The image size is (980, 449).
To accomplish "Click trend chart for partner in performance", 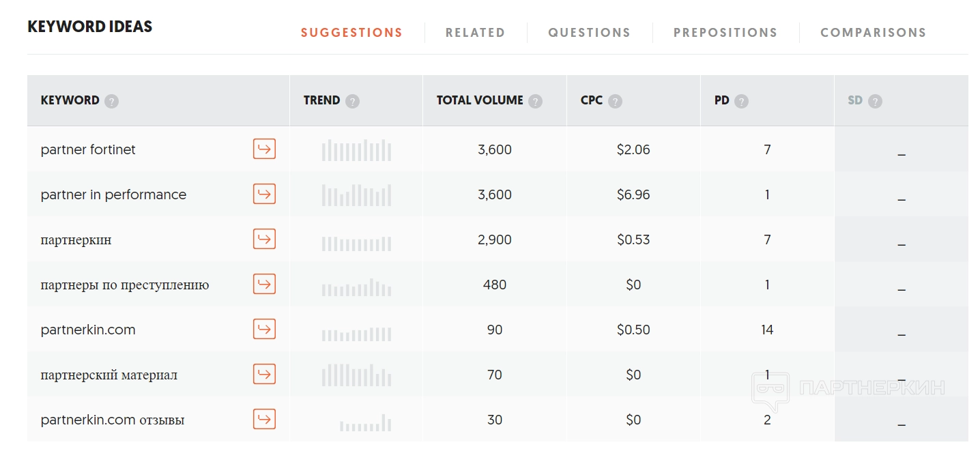I will pyautogui.click(x=356, y=194).
